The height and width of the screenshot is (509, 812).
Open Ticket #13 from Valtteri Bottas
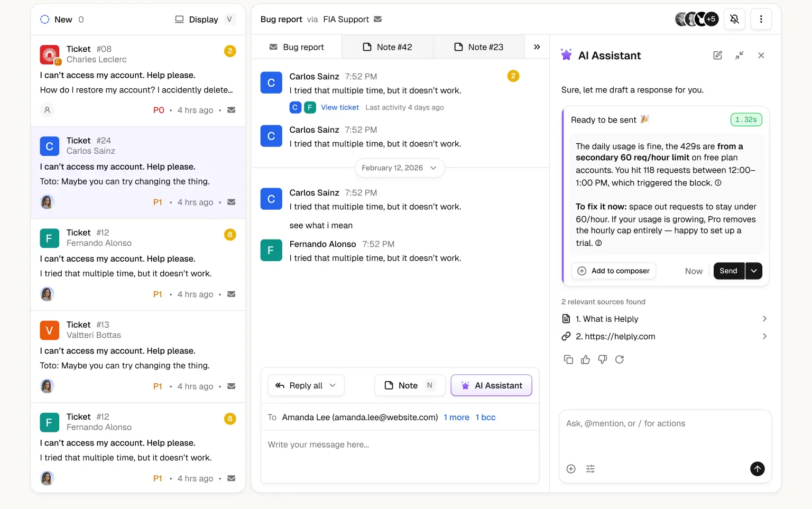(x=138, y=357)
